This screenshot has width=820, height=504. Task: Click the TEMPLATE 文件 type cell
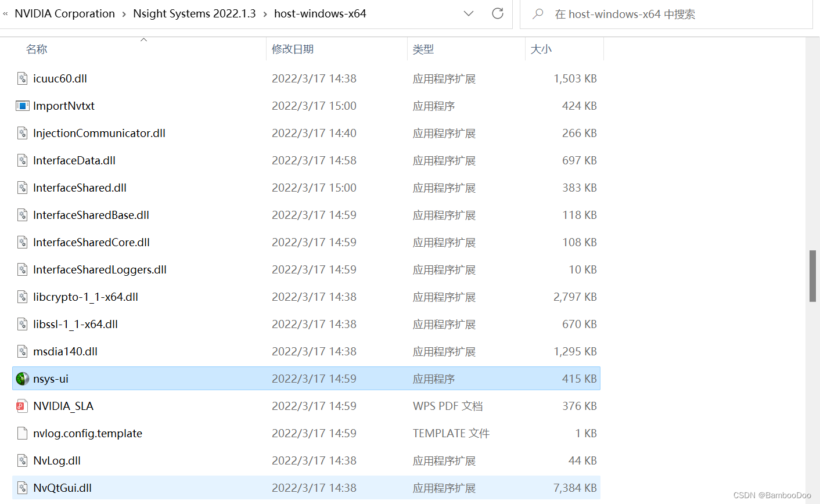tap(451, 433)
